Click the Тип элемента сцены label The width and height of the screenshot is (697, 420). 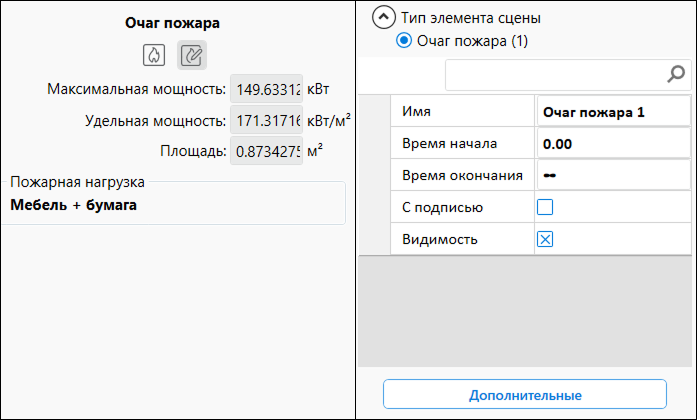(471, 18)
